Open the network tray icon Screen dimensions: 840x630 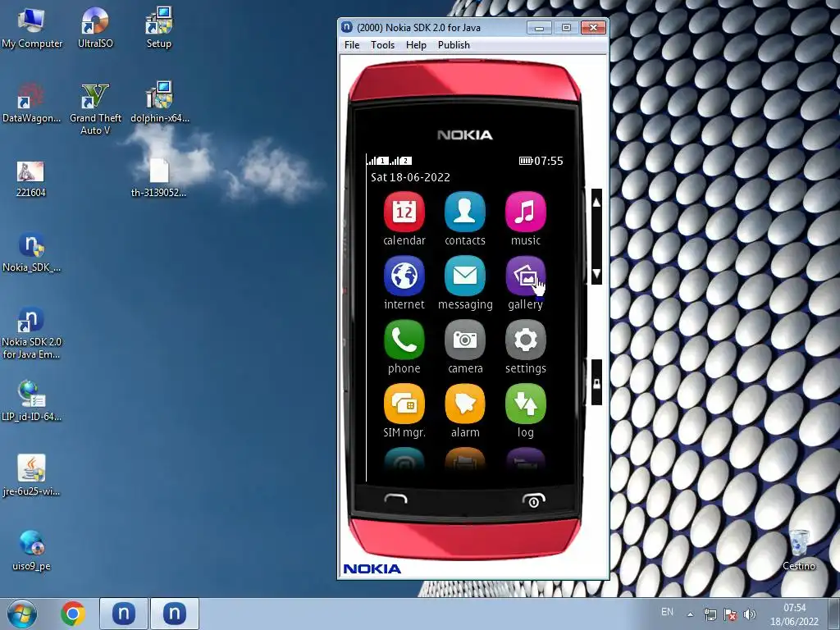[710, 615]
